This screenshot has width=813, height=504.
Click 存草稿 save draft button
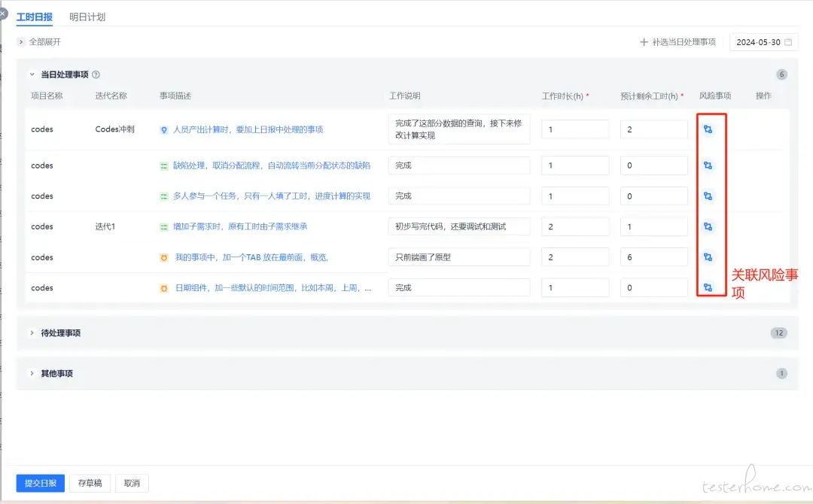(90, 483)
